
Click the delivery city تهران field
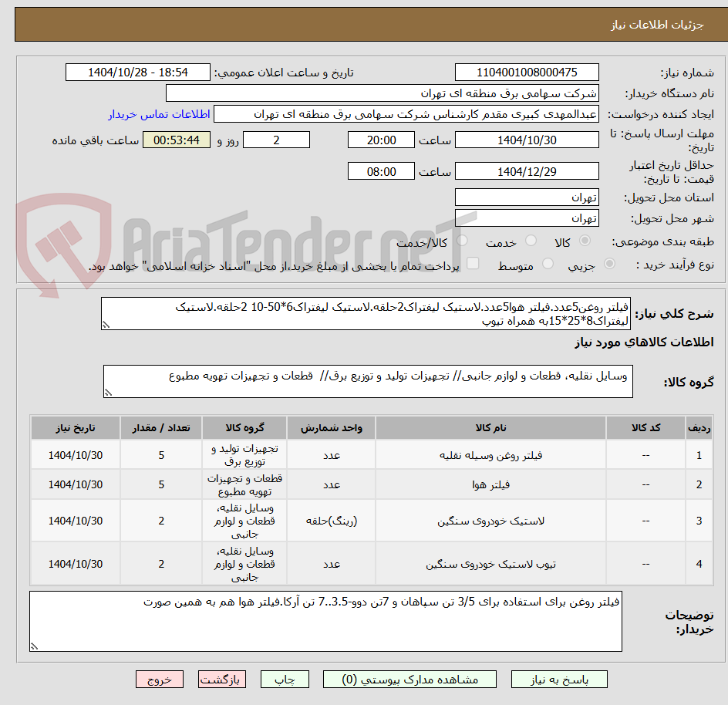[x=527, y=218]
